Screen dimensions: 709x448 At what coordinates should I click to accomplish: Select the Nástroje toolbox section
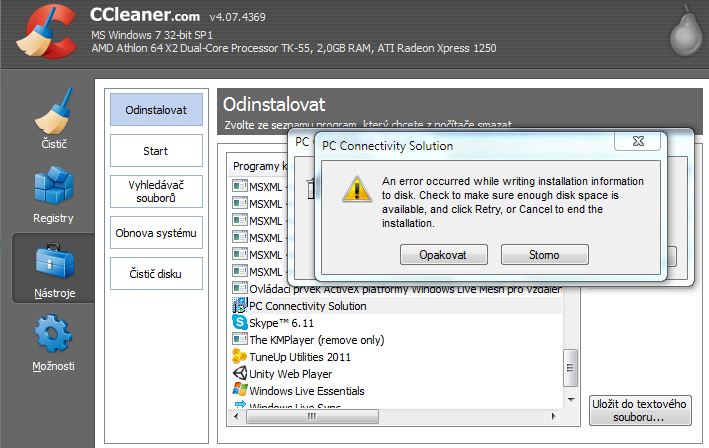click(x=54, y=269)
